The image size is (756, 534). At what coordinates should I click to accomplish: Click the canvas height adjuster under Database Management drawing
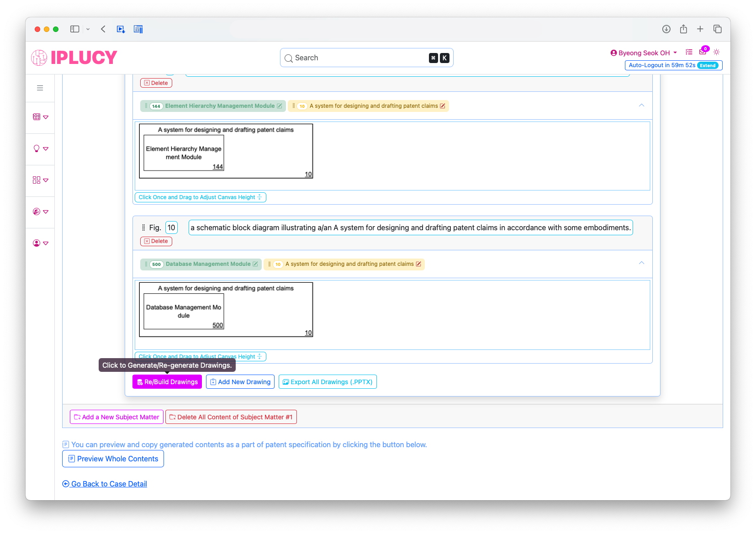click(x=201, y=357)
